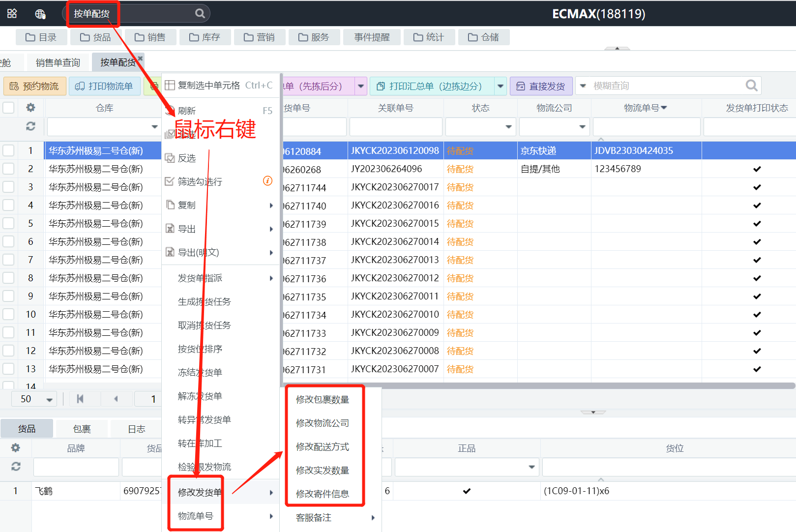Viewport: 796px width, 532px height.
Task: Sort by the 物流单号 column header
Action: (x=645, y=108)
